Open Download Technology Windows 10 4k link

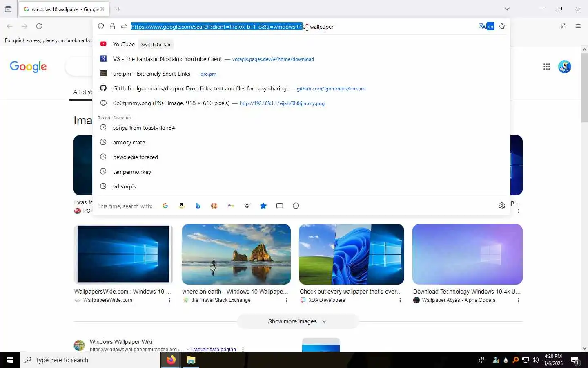pos(467,292)
